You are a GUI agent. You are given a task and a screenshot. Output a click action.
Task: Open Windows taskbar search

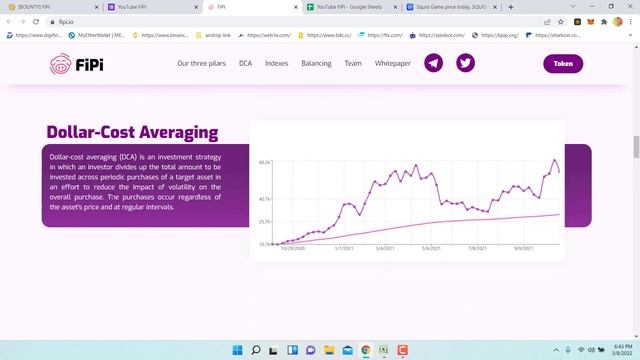click(256, 350)
